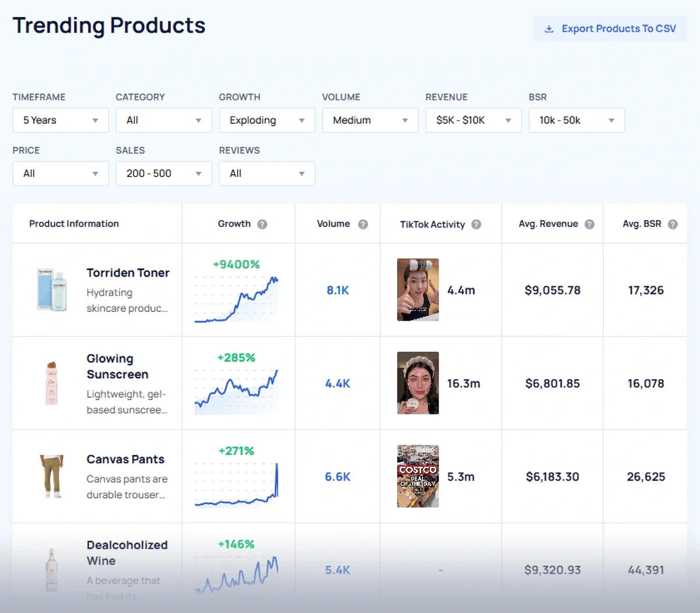Open the Avg. BSR help icon
The height and width of the screenshot is (613, 700).
click(672, 223)
